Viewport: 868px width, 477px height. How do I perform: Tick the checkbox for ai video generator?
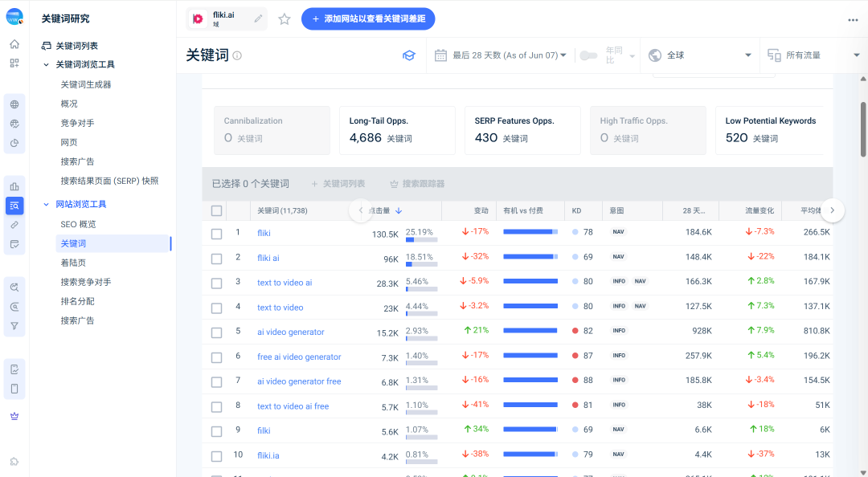216,332
